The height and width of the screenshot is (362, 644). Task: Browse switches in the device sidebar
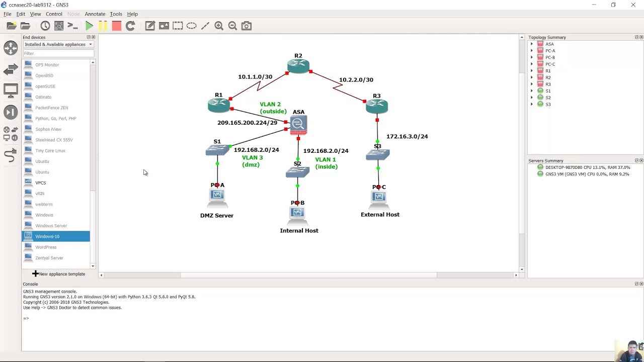(11, 70)
